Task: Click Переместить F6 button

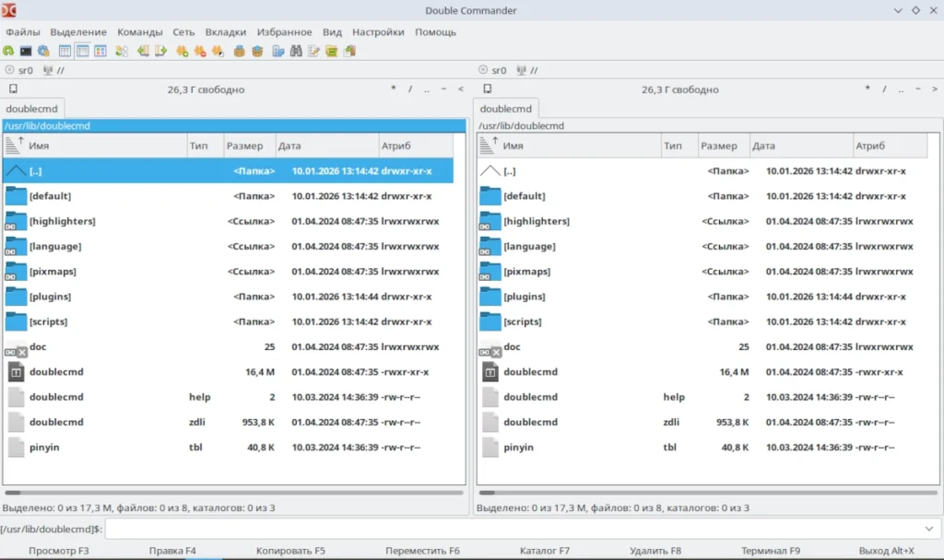Action: pyautogui.click(x=422, y=551)
